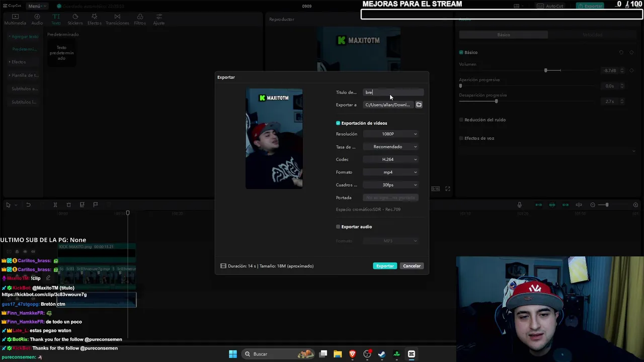Open the audio format MP3 dropdown
644x362 pixels.
tap(391, 241)
